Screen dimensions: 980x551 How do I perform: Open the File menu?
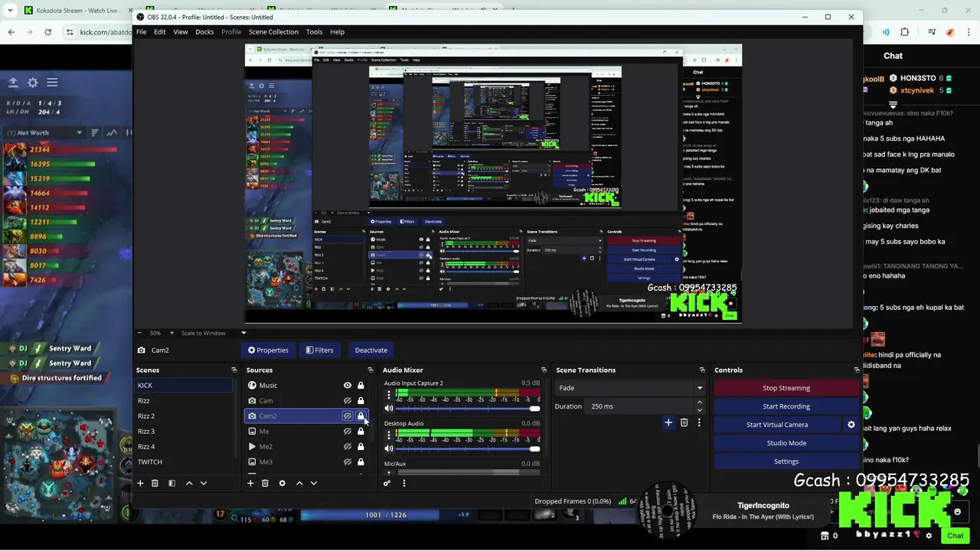point(142,32)
